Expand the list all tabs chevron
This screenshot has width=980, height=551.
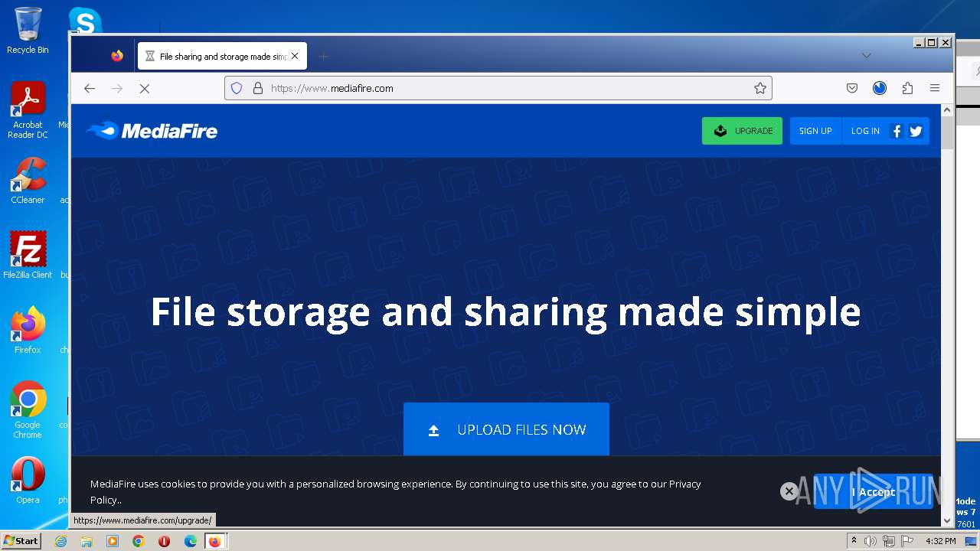pos(867,56)
